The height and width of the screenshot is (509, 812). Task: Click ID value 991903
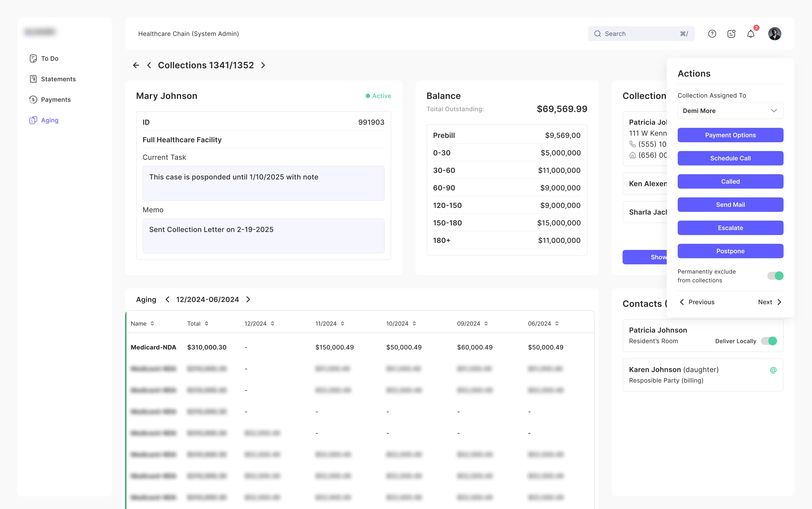(371, 122)
